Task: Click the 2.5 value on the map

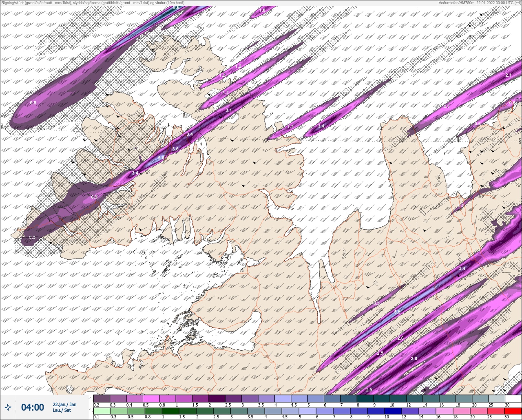Action: [380, 353]
